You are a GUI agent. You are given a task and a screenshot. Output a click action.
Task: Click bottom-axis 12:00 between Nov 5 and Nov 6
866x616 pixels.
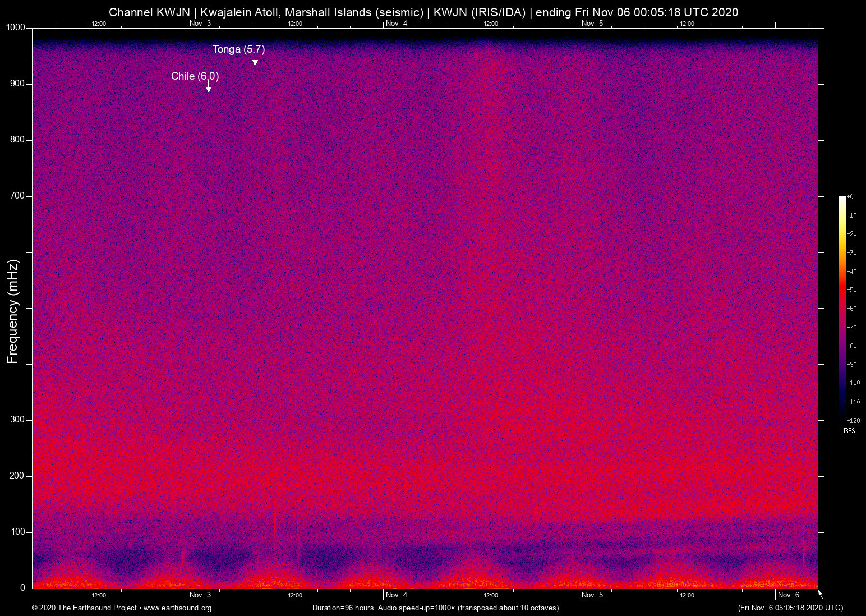pyautogui.click(x=687, y=596)
